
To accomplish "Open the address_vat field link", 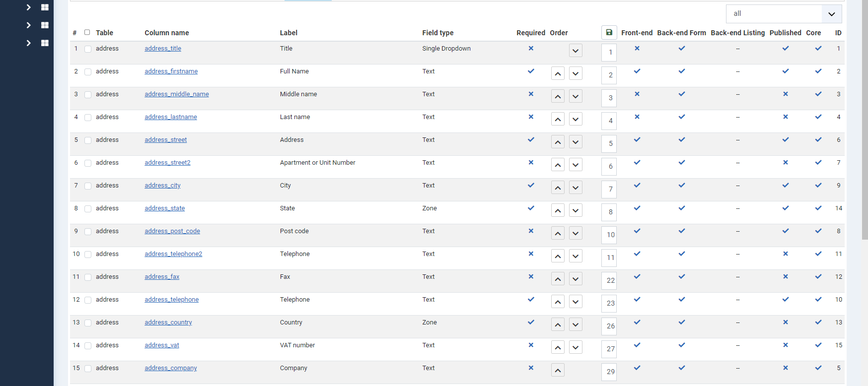I will [x=162, y=345].
